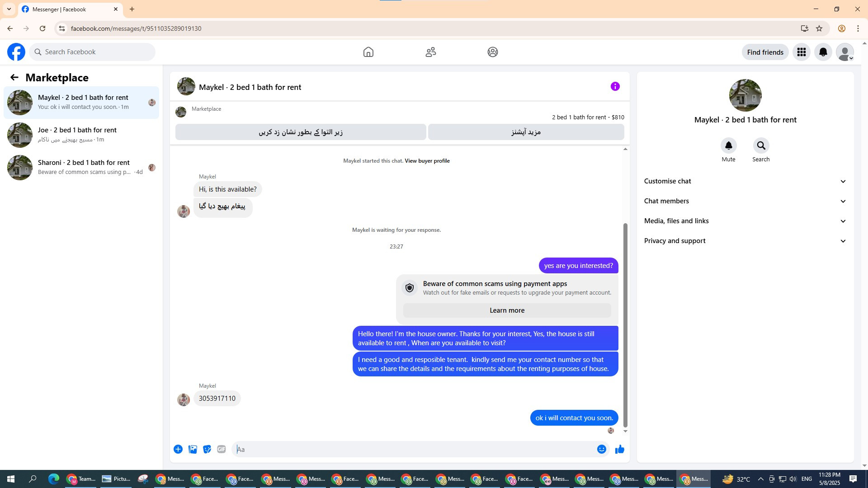Open the Groups icon in top navigation
This screenshot has width=868, height=488.
(x=493, y=52)
